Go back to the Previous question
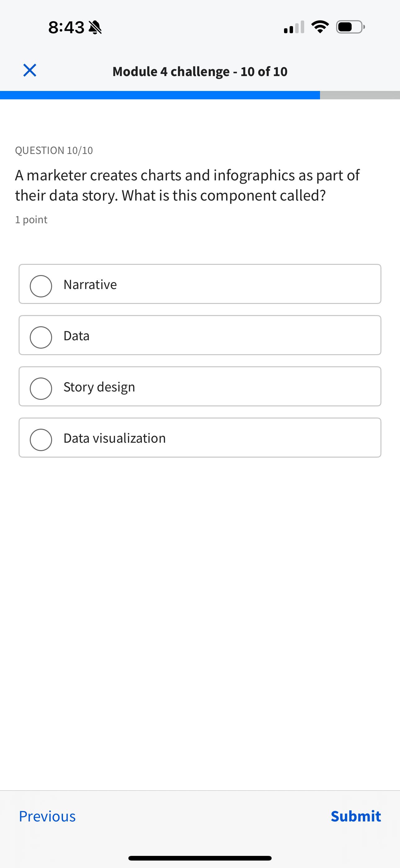The width and height of the screenshot is (400, 868). tap(47, 816)
